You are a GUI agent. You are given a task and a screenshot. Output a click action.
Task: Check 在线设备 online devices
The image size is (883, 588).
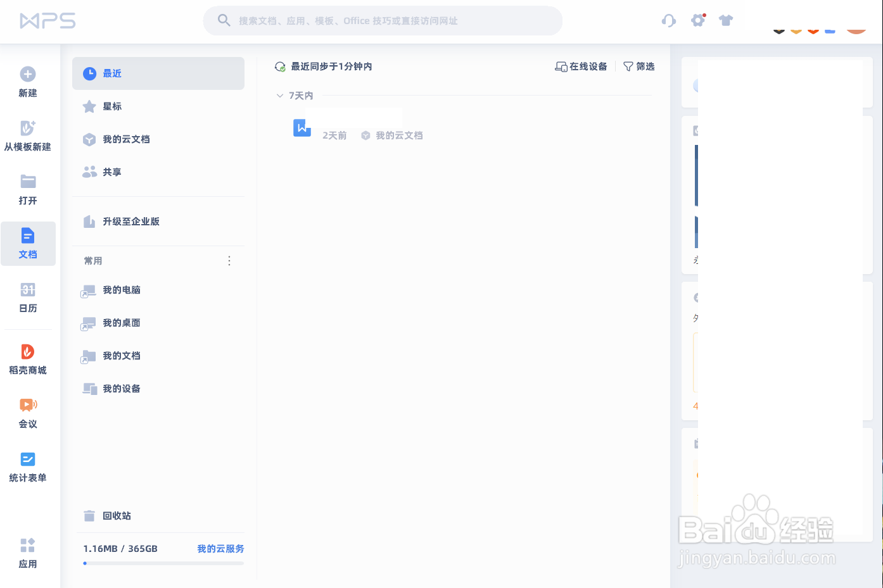[580, 66]
